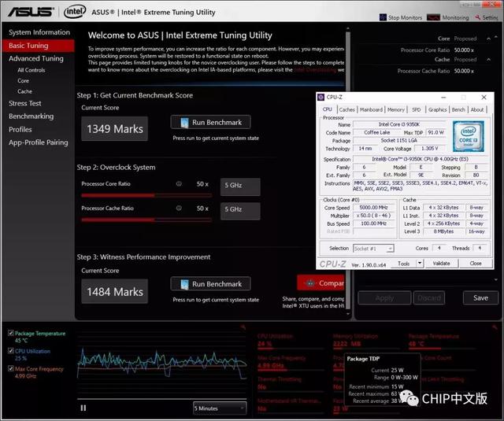Screen dimensions: 504x421
Task: Click the 5 GHz field for cache ratio
Action: [240, 211]
